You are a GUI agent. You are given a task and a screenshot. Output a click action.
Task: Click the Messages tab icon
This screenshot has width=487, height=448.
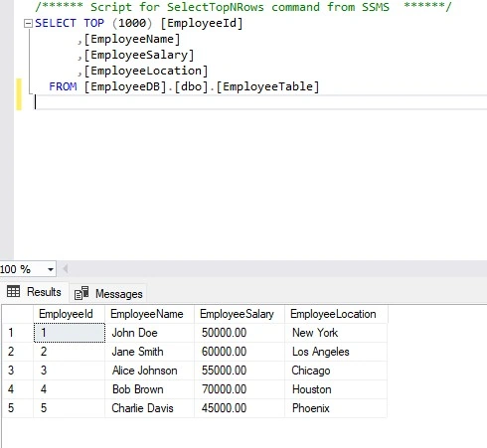pos(81,293)
